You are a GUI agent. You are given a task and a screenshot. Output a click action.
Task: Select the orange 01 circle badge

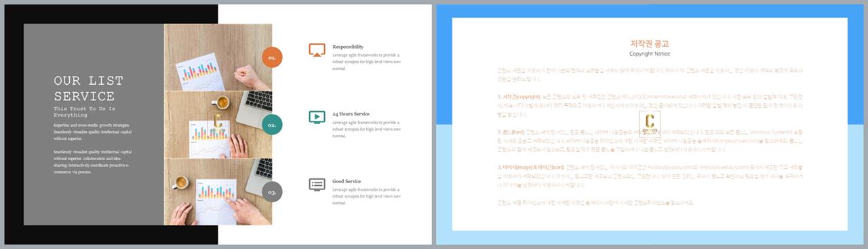[272, 58]
